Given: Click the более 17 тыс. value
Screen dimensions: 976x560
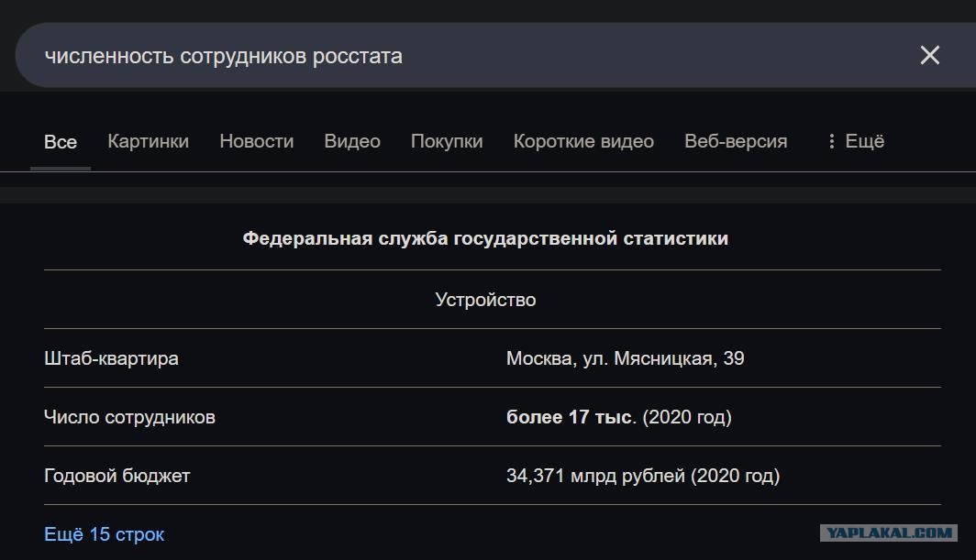Looking at the screenshot, I should (x=571, y=417).
